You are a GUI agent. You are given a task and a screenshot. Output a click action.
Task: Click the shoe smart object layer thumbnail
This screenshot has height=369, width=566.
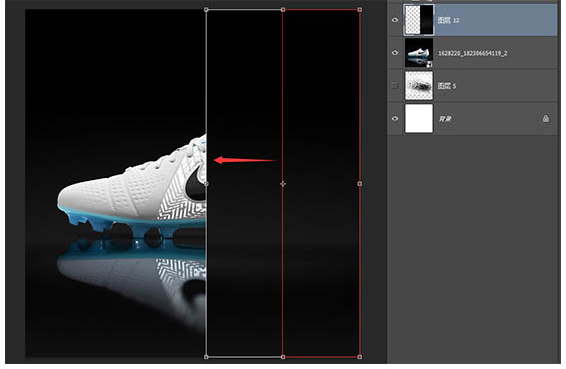pyautogui.click(x=419, y=53)
